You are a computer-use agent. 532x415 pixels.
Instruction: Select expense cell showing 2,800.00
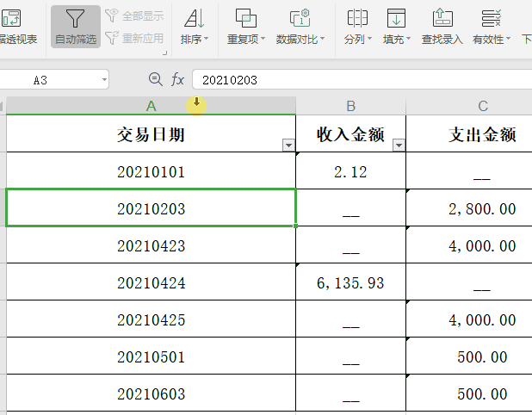click(x=469, y=207)
